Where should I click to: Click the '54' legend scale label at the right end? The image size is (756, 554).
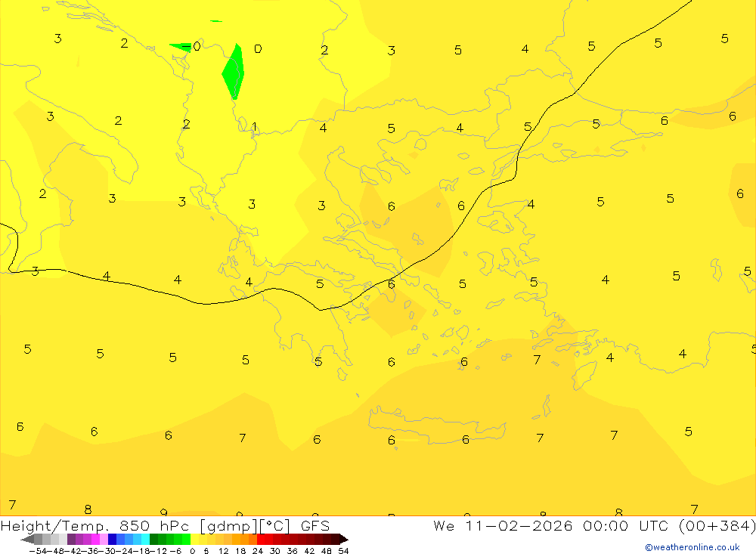(343, 551)
